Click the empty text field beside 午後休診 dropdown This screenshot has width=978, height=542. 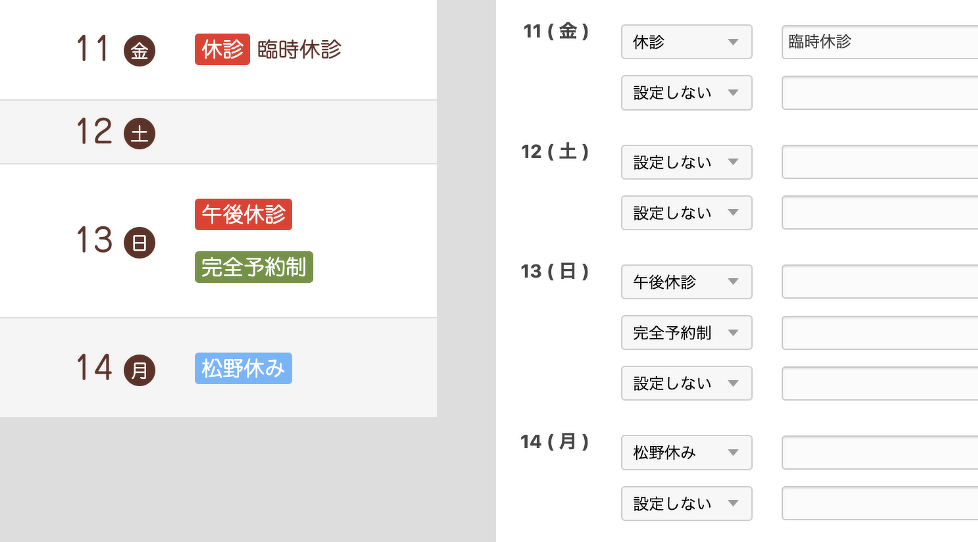click(x=880, y=282)
